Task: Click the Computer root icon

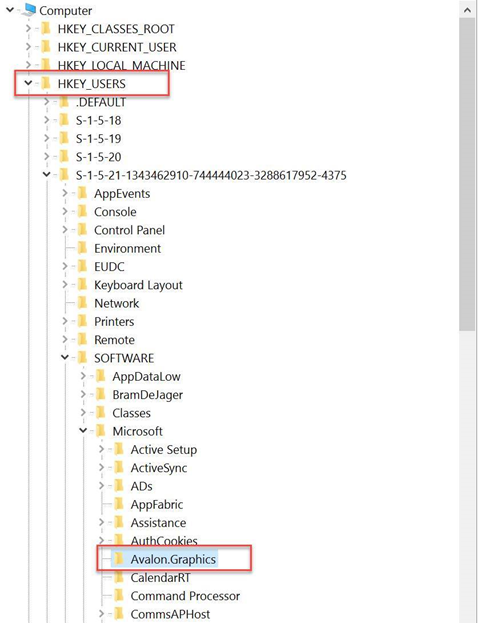Action: 29,10
